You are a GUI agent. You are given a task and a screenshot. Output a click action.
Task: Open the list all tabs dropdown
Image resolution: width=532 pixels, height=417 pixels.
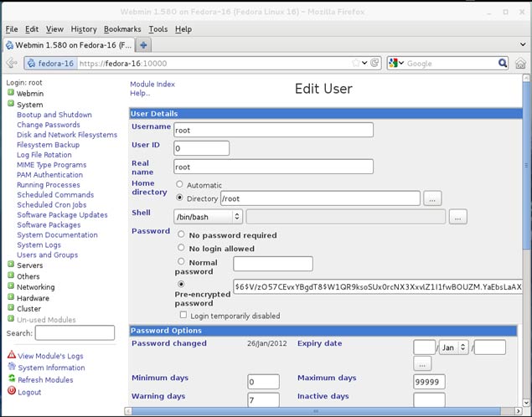[523, 44]
